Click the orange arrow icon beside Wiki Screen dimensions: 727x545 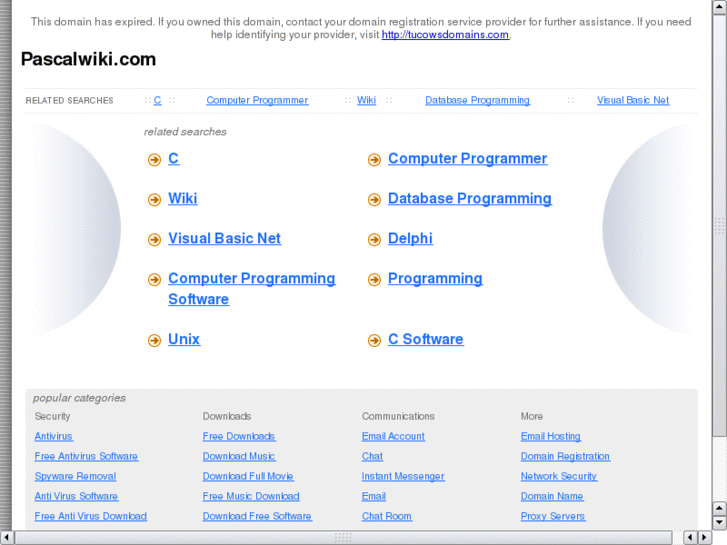pos(154,200)
